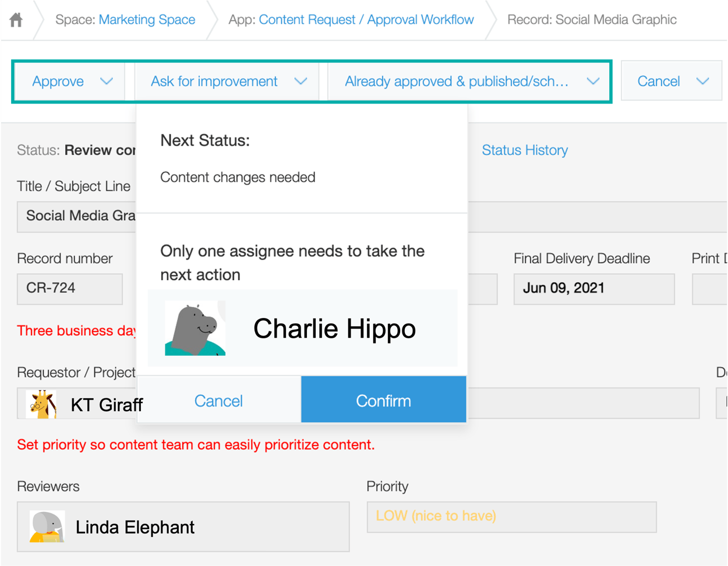This screenshot has height=566, width=728.
Task: Expand the Approve action dropdown
Action: 107,82
